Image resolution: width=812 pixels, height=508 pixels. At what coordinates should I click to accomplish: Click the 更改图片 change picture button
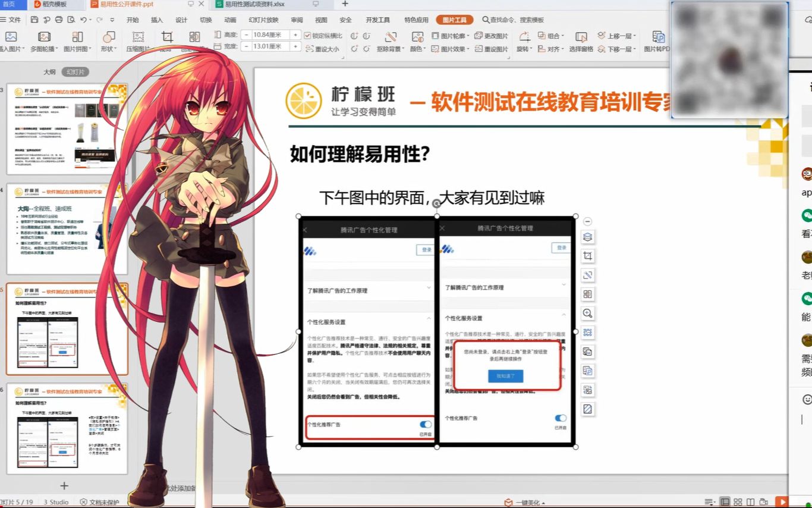(x=491, y=36)
